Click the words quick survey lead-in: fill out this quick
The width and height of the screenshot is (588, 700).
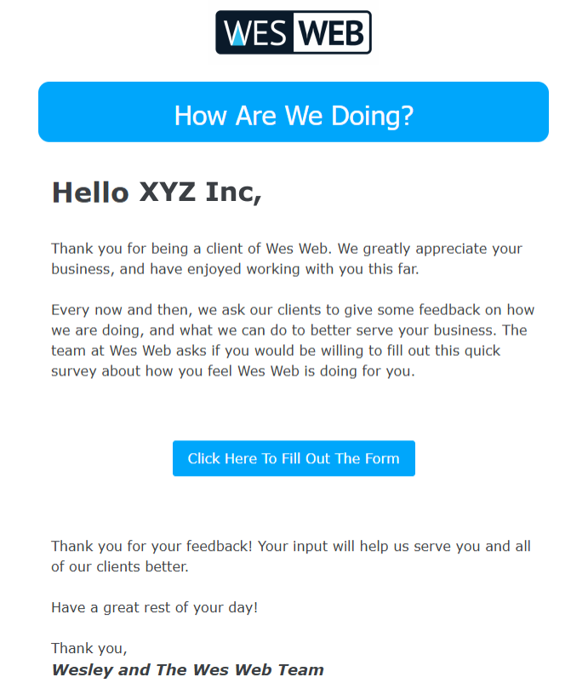coord(455,351)
